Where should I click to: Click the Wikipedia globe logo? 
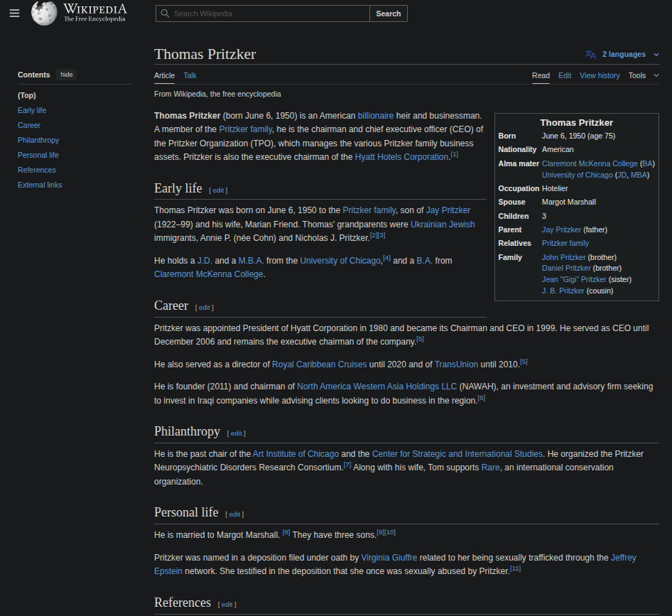tap(44, 13)
